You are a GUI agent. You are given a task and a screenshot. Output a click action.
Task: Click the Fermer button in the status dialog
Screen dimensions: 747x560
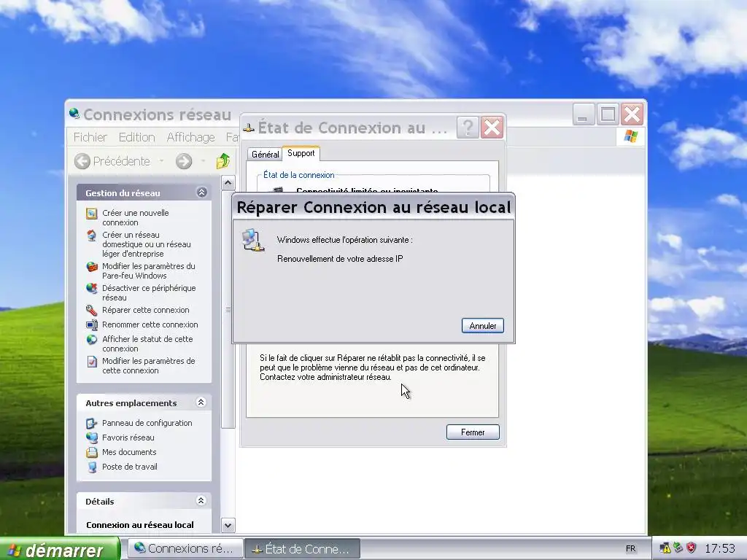(473, 432)
